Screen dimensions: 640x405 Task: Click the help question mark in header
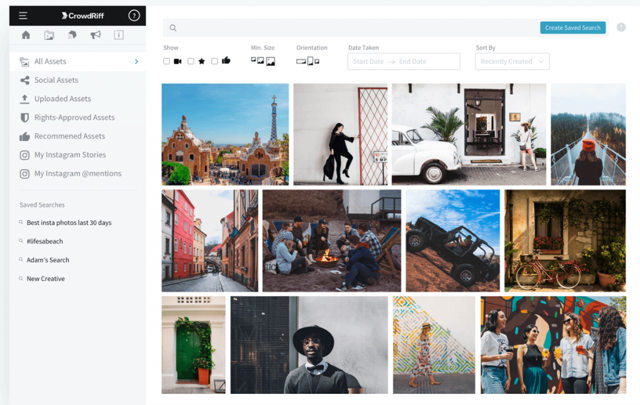point(134,16)
